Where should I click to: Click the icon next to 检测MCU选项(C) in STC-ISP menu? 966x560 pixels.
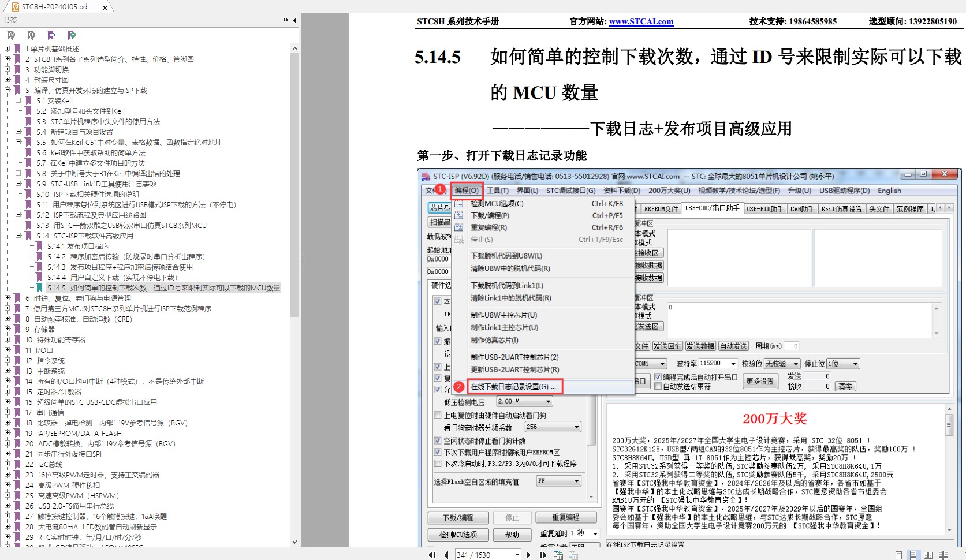[x=459, y=203]
